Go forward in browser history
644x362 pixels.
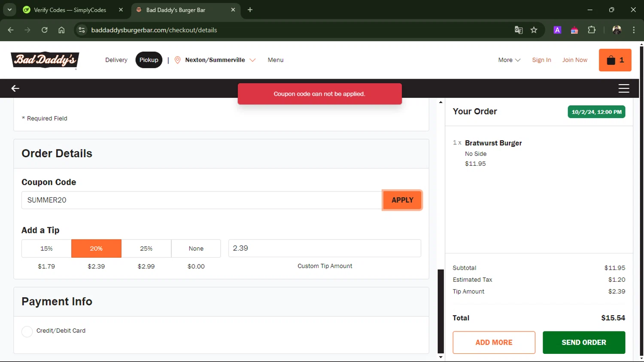click(x=27, y=30)
